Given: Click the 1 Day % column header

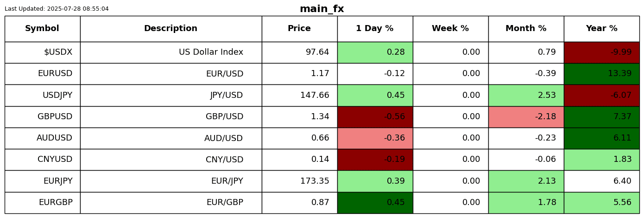Looking at the screenshot, I should (x=375, y=29).
